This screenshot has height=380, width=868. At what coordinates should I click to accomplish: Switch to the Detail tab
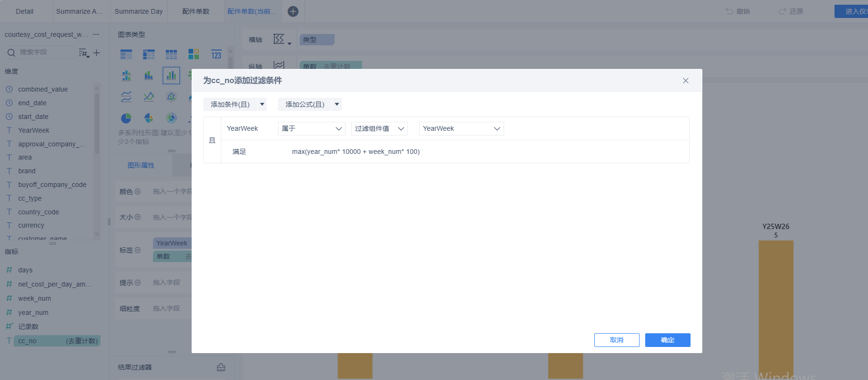pyautogui.click(x=25, y=11)
